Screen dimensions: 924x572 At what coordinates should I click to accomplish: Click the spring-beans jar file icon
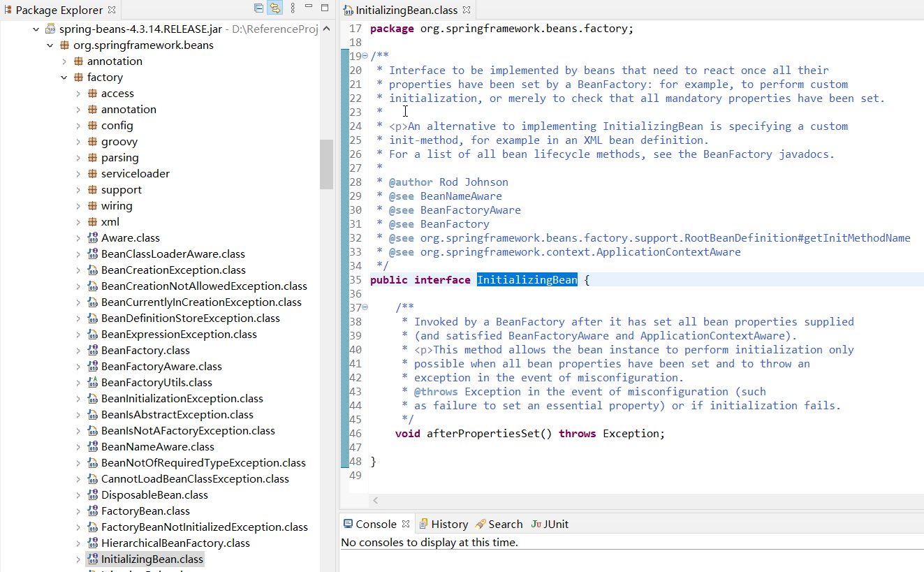[x=50, y=29]
